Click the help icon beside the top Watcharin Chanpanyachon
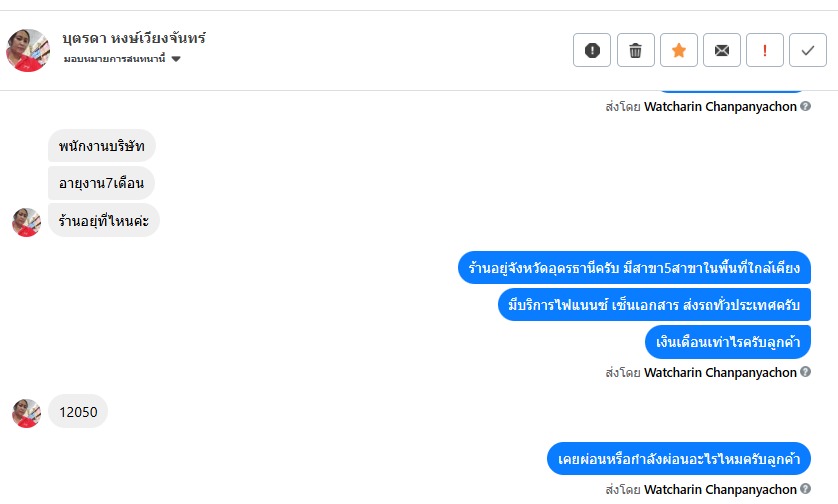 805,106
